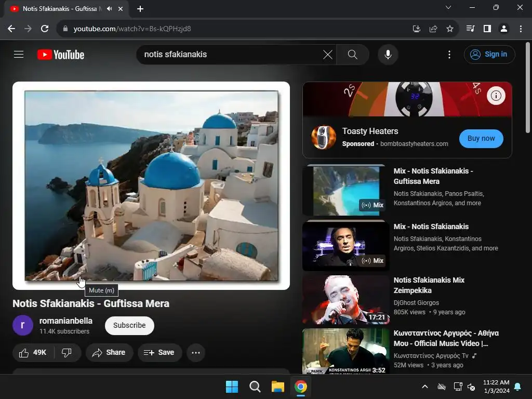Subscribe to romanianbella channel
The height and width of the screenshot is (399, 532).
(x=129, y=325)
